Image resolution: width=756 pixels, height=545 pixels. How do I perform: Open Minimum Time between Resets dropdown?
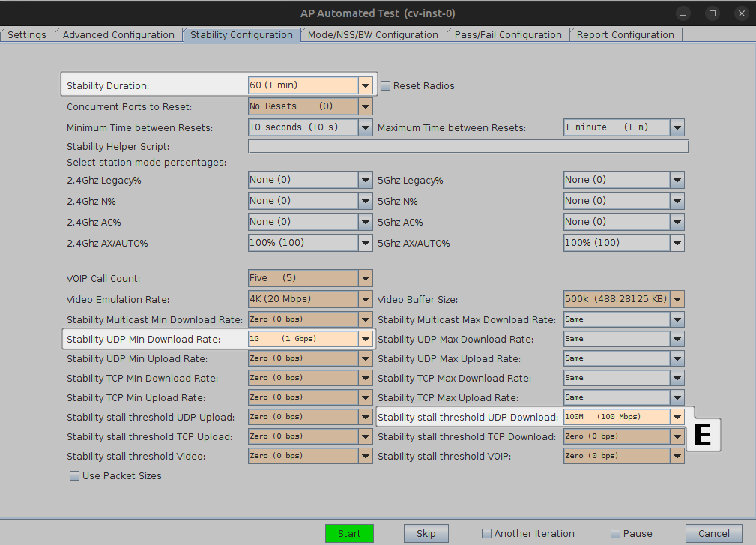(x=365, y=127)
